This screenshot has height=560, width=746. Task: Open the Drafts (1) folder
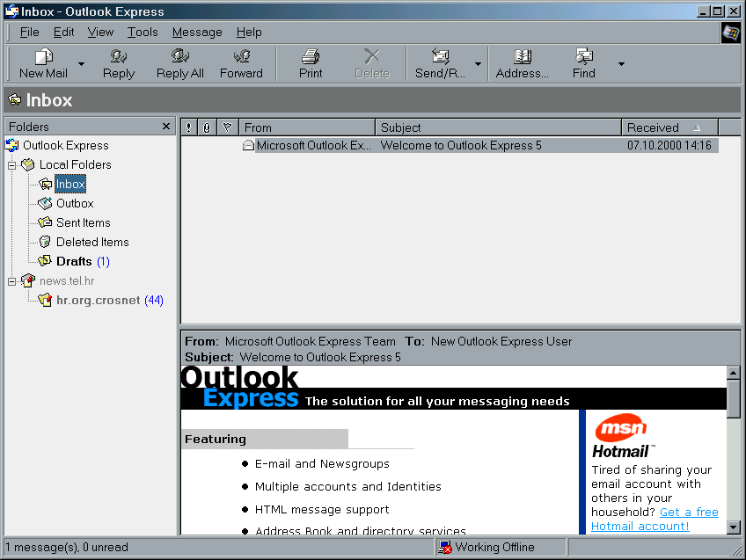point(83,261)
